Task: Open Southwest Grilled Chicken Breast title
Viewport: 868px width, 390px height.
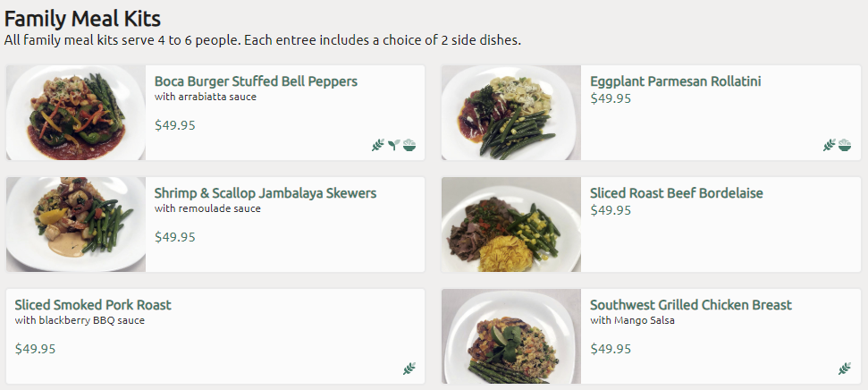Action: point(690,305)
